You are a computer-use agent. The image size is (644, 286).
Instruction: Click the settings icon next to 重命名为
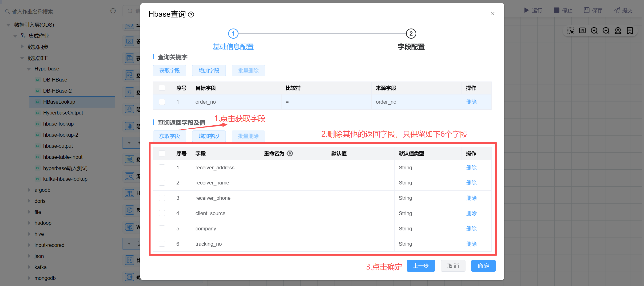(x=290, y=153)
